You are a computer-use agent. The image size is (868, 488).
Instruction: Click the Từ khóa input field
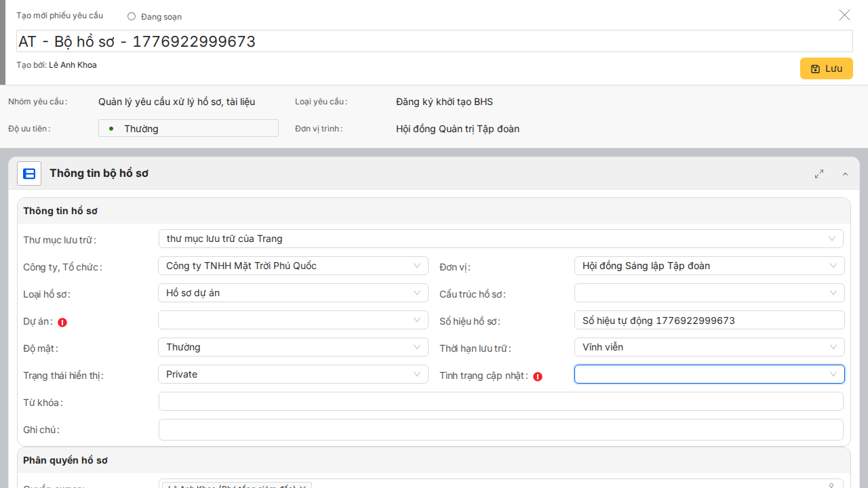click(x=500, y=402)
